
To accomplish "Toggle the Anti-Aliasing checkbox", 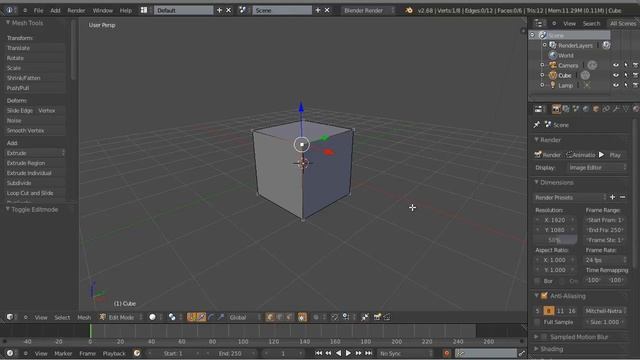I will click(544, 296).
